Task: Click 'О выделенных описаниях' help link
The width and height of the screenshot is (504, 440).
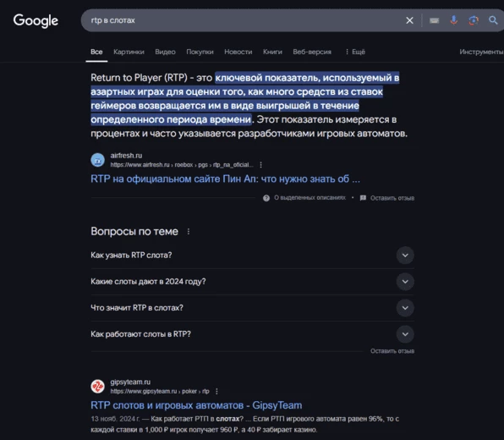Action: pos(310,197)
